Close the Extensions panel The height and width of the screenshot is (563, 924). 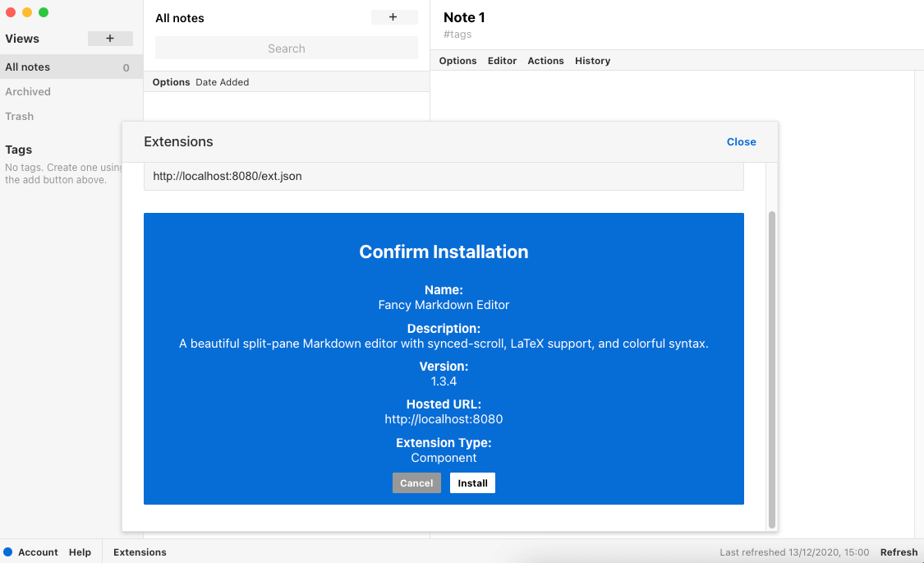tap(741, 141)
